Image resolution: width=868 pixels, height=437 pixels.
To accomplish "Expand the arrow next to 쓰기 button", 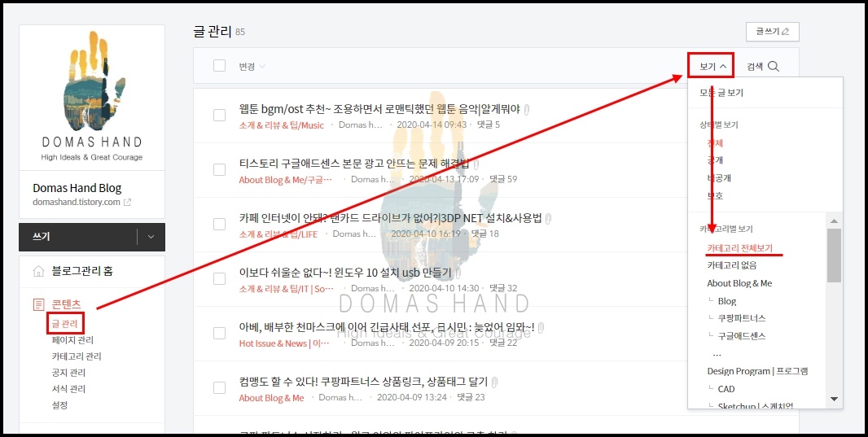I will [151, 237].
